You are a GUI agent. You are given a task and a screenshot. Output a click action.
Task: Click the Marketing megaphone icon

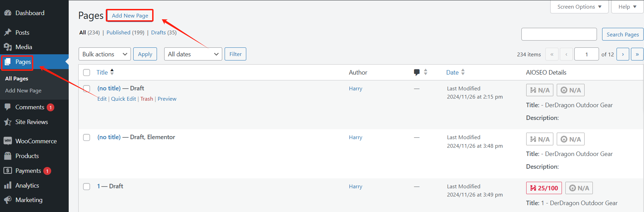(x=8, y=200)
